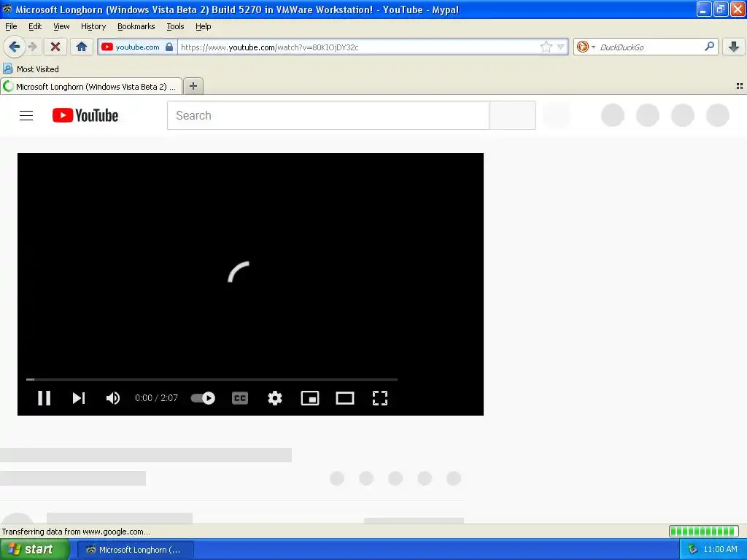747x560 pixels.
Task: Click Microsoft Longhorn taskbar button
Action: 135,550
